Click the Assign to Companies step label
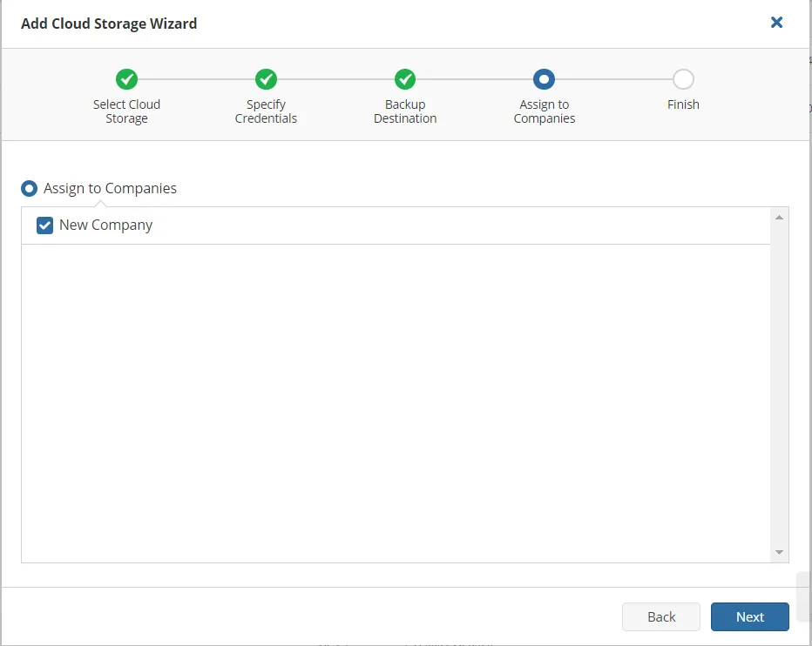Viewport: 812px width, 646px height. coord(544,111)
